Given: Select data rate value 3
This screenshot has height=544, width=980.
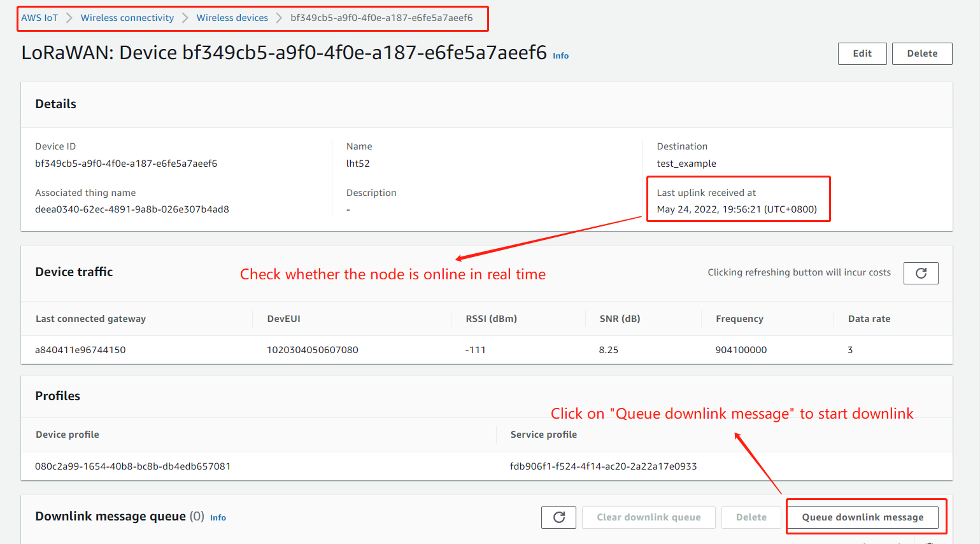Looking at the screenshot, I should pos(850,350).
